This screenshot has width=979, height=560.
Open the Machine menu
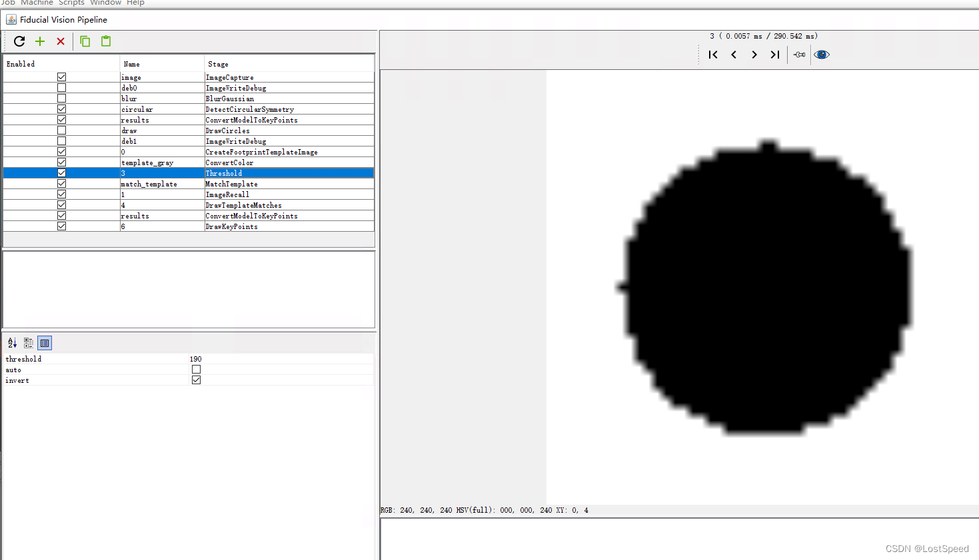37,3
